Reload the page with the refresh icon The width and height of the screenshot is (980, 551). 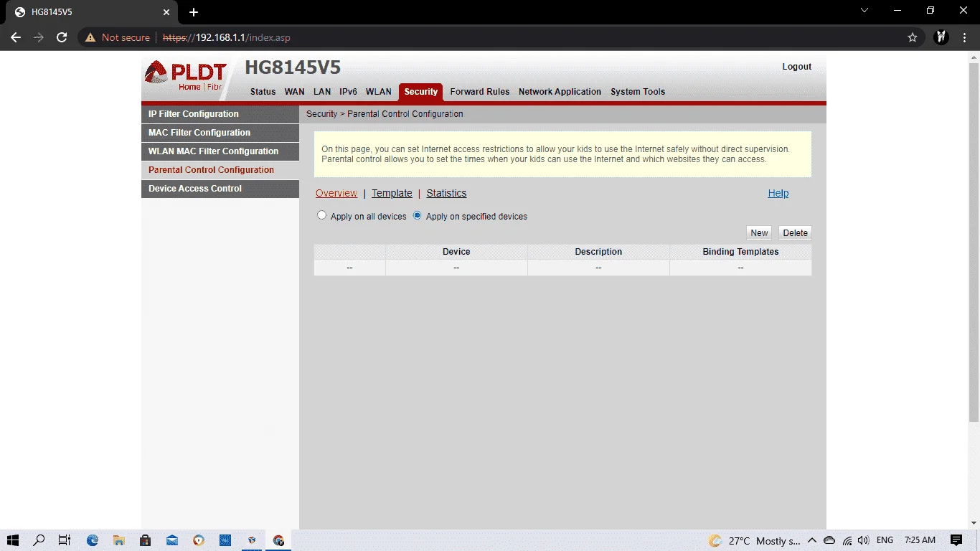(x=62, y=37)
